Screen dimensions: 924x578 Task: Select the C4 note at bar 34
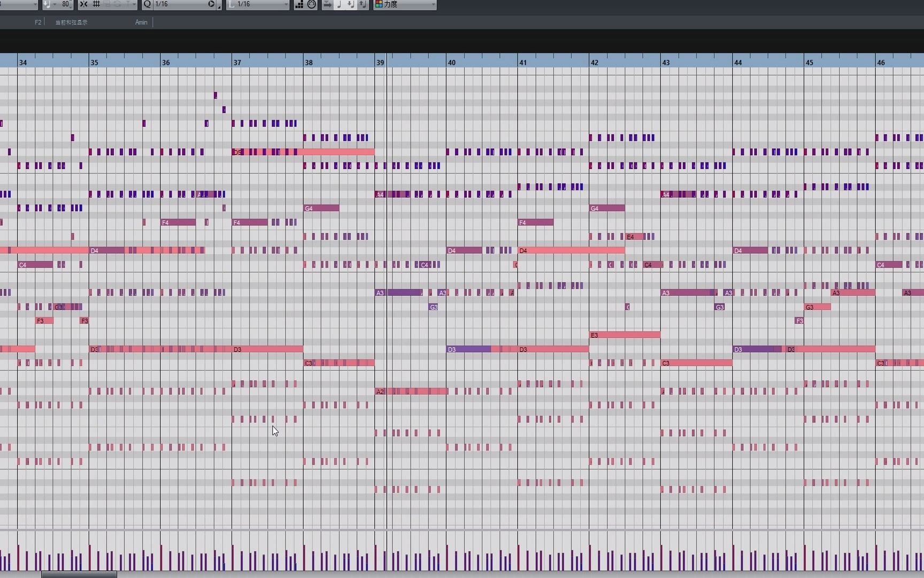coord(35,264)
